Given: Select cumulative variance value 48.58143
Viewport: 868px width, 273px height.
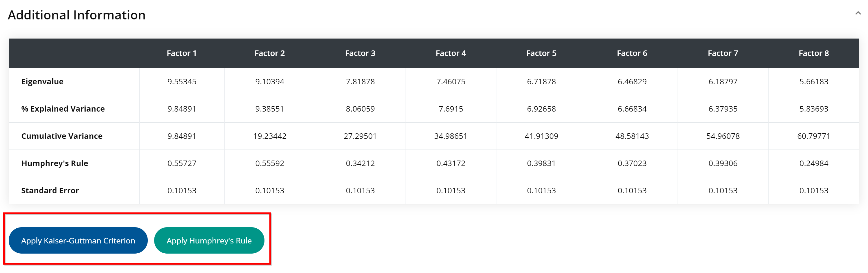Looking at the screenshot, I should coord(632,136).
